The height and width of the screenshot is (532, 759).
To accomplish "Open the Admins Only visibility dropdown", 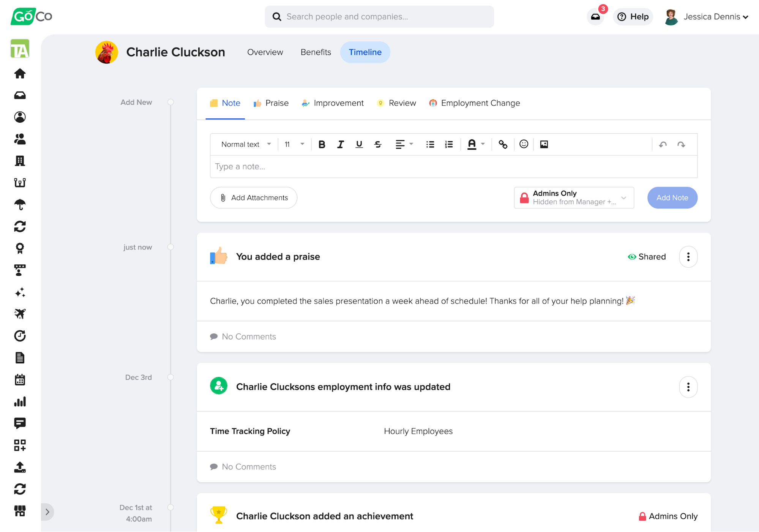I will point(574,198).
